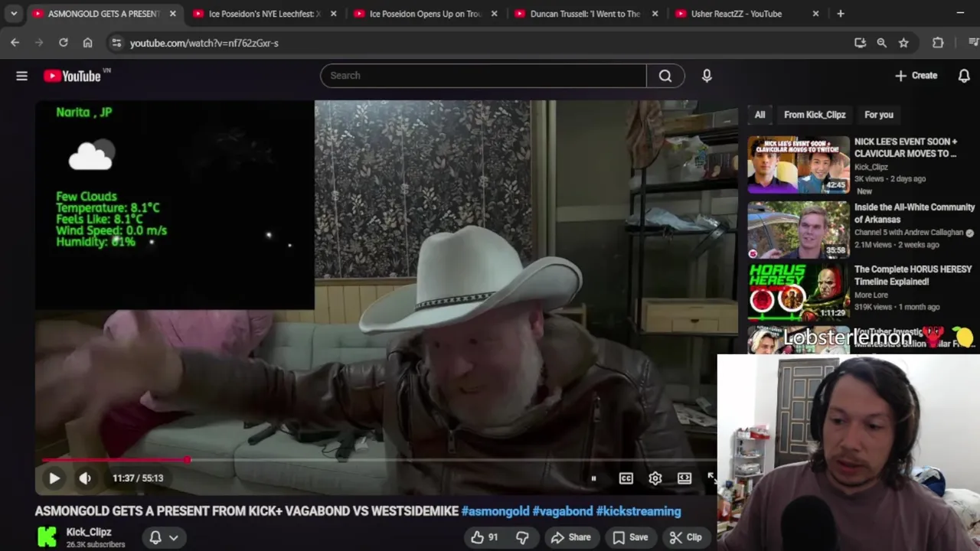
Task: Open Nick Lee's Event Soon thumbnail
Action: 799,165
